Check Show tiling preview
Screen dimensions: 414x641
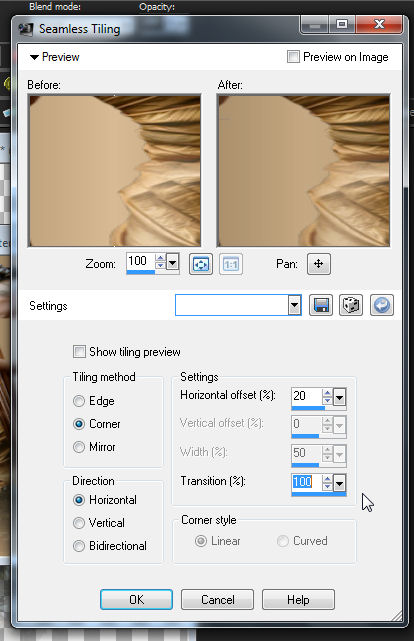(x=79, y=352)
